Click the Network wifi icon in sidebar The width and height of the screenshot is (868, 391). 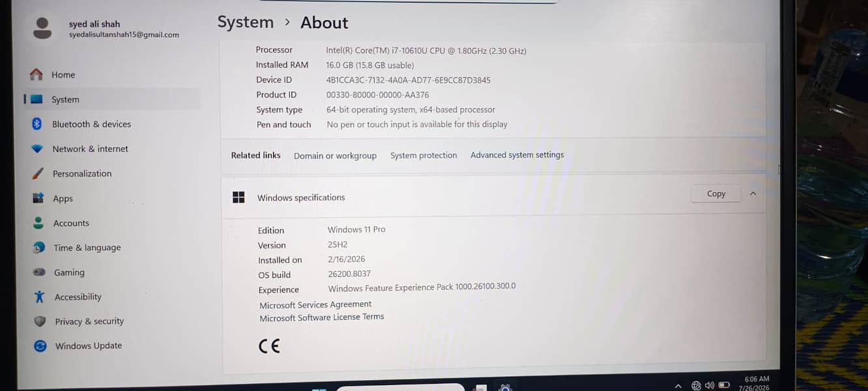[x=37, y=149]
